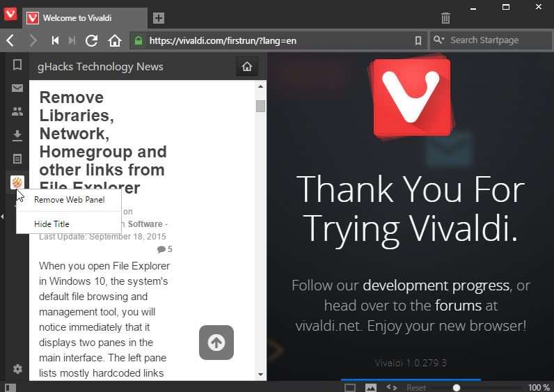Toggle the panel with the status bar icon
Image resolution: width=554 pixels, height=392 pixels.
pyautogui.click(x=10, y=388)
